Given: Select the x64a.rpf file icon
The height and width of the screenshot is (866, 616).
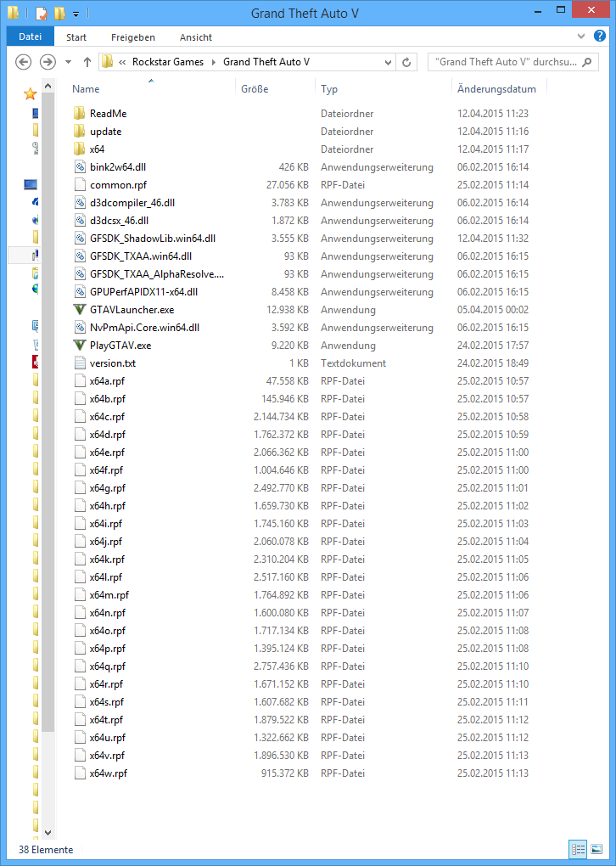Looking at the screenshot, I should tap(80, 381).
